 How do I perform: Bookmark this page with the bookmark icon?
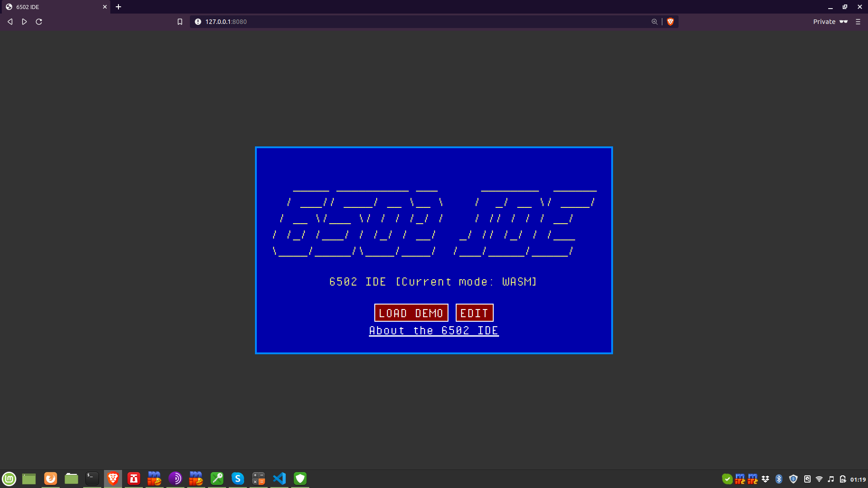click(x=180, y=22)
